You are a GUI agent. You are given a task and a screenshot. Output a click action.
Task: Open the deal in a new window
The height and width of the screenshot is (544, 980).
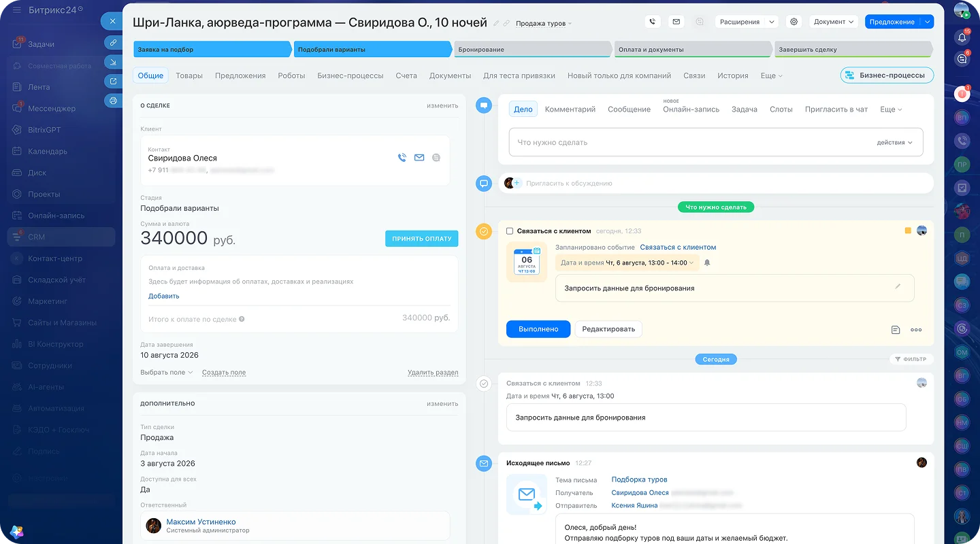(x=112, y=82)
